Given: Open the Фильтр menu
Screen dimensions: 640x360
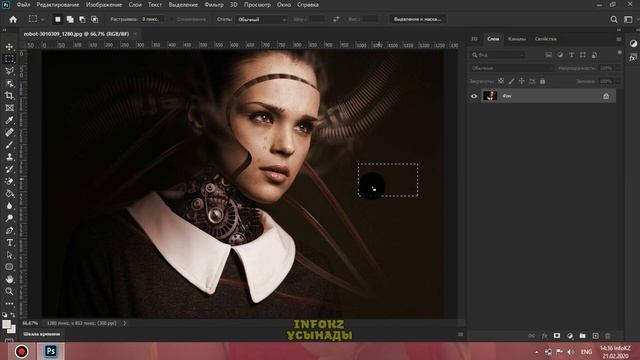Looking at the screenshot, I should 214,5.
